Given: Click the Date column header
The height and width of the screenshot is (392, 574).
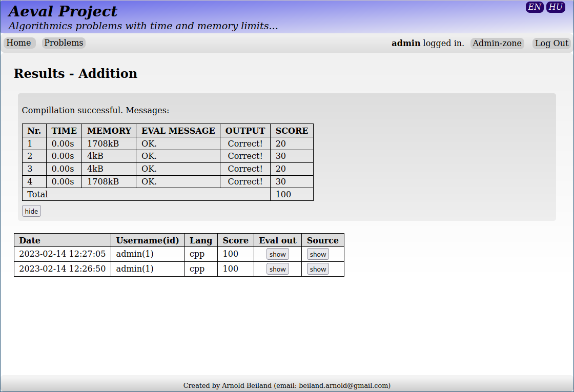Looking at the screenshot, I should [x=30, y=240].
